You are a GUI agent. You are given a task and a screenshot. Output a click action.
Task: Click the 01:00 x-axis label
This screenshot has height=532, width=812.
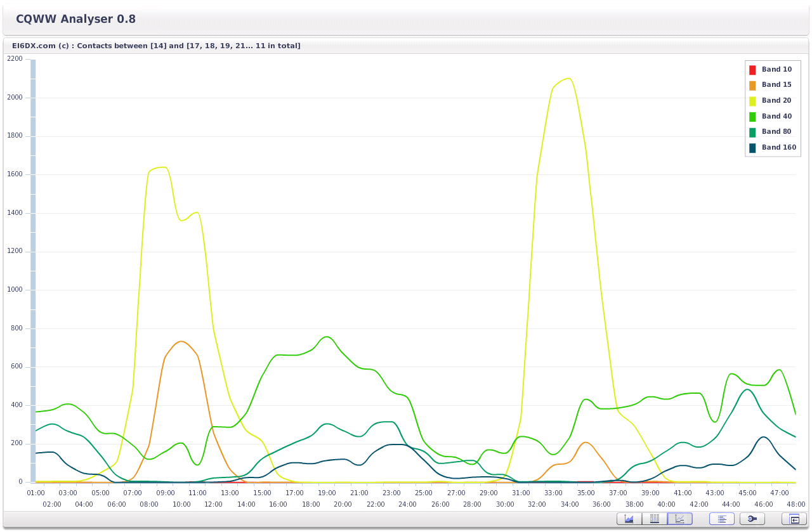click(36, 493)
